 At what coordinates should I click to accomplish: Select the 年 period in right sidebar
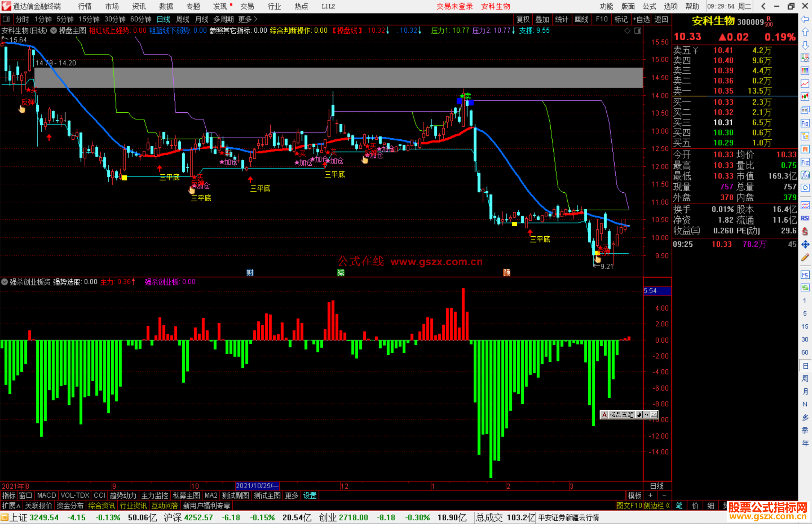805,443
